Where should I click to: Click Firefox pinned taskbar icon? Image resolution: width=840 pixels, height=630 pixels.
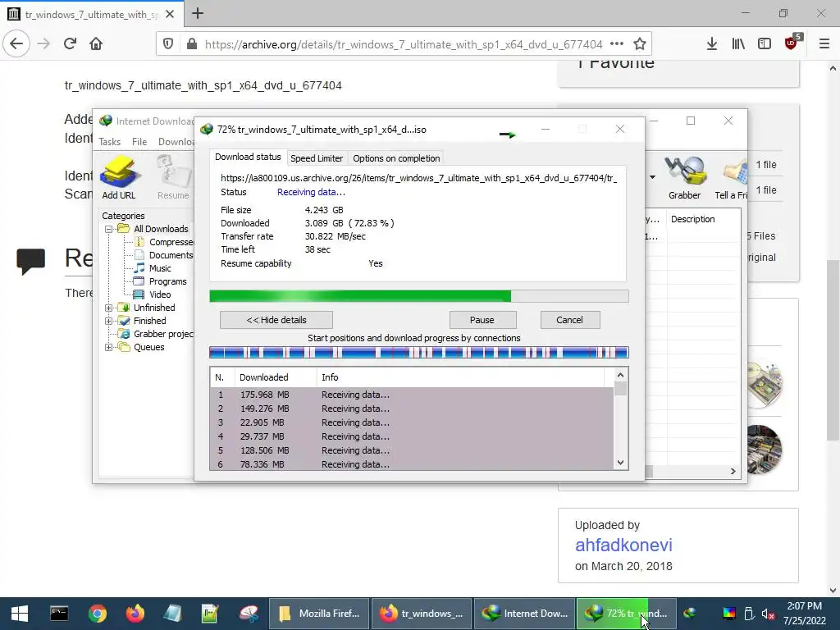click(x=135, y=614)
